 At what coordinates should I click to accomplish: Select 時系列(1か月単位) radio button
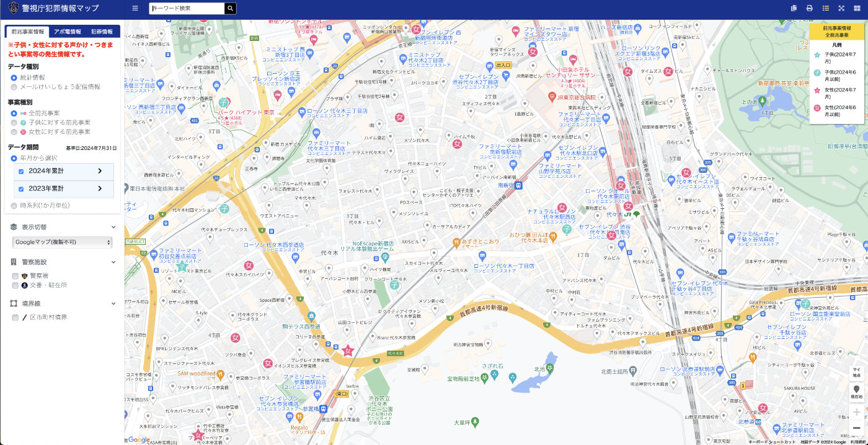(14, 205)
